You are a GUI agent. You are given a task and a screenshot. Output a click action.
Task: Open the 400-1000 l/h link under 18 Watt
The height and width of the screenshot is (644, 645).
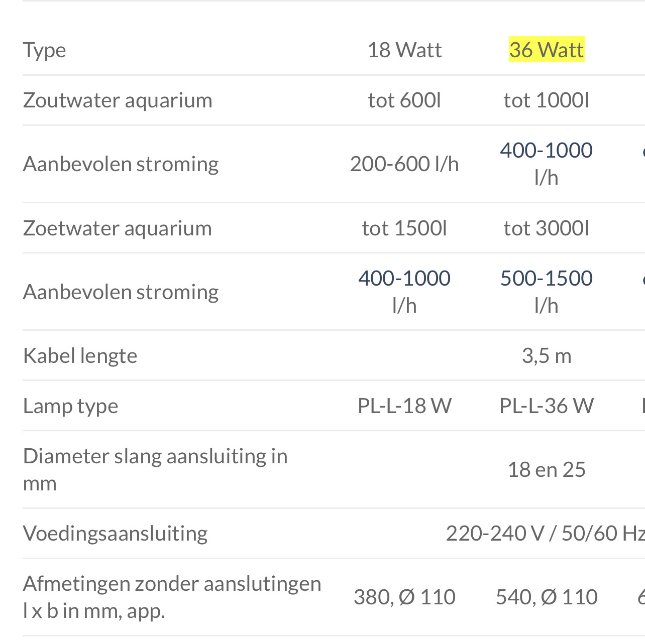pyautogui.click(x=404, y=278)
